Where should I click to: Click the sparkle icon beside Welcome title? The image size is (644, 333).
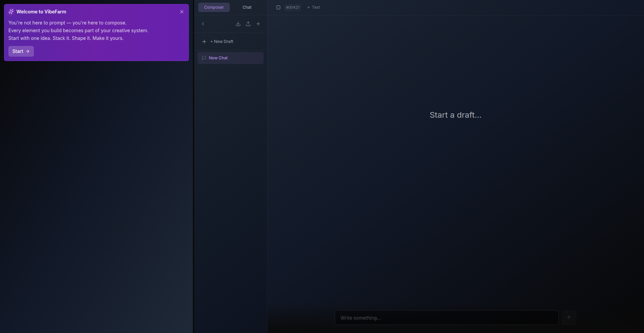point(11,12)
